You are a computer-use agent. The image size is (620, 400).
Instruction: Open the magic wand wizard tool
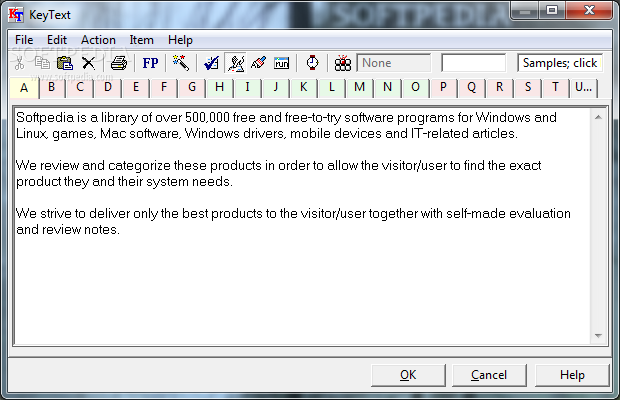coord(180,63)
